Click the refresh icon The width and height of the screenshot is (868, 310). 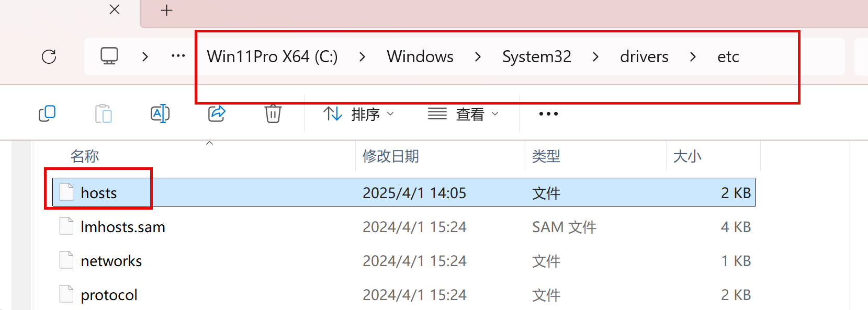click(49, 56)
